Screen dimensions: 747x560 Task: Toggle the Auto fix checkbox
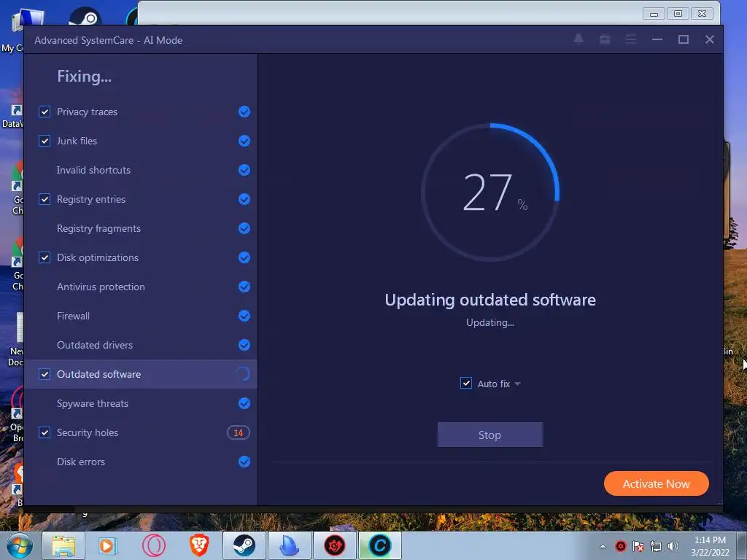(466, 383)
